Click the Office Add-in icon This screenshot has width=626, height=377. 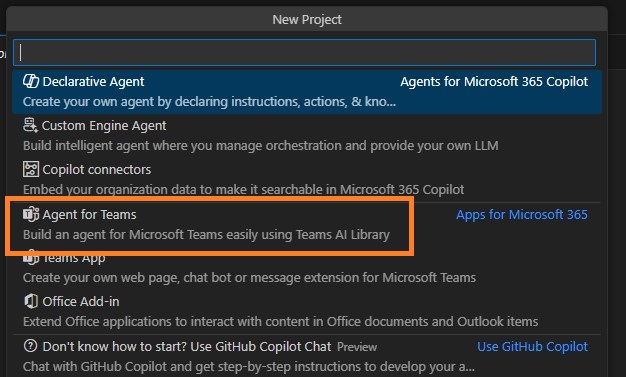(x=31, y=301)
